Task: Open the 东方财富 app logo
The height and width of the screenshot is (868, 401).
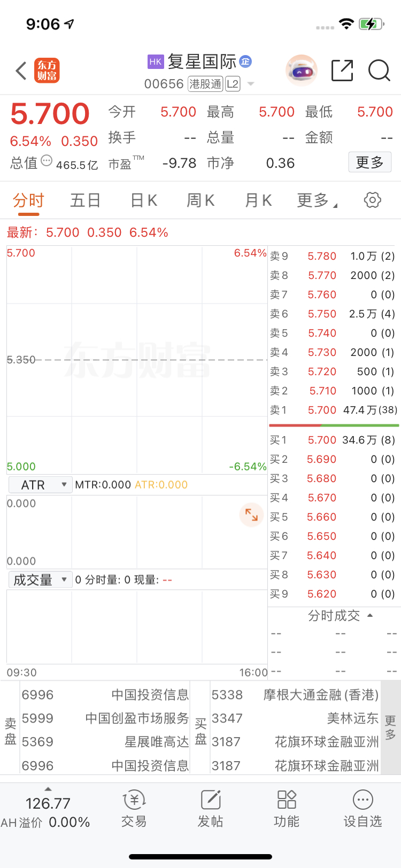Action: [47, 71]
